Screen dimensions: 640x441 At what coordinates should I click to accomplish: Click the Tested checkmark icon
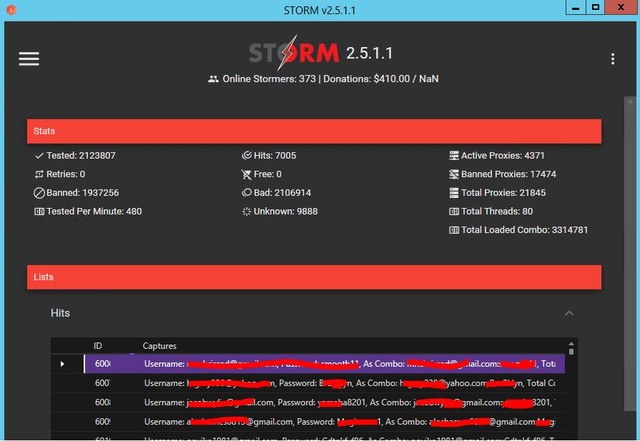pos(39,156)
